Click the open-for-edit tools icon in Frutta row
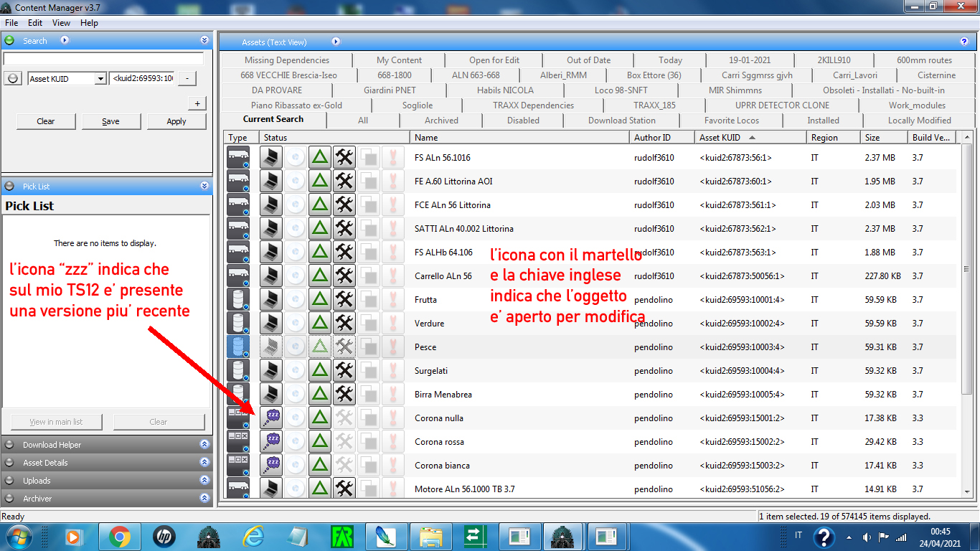 tap(345, 300)
